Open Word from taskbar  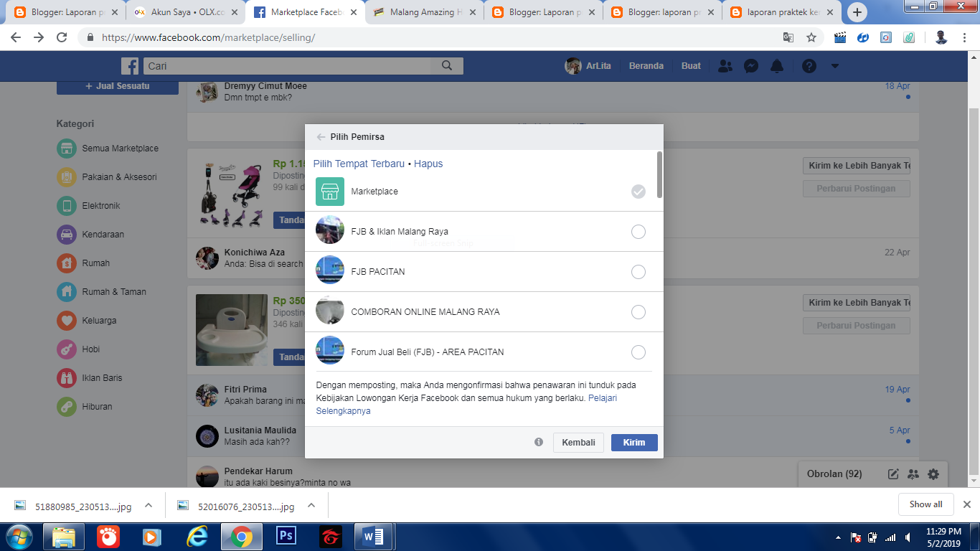tap(373, 536)
